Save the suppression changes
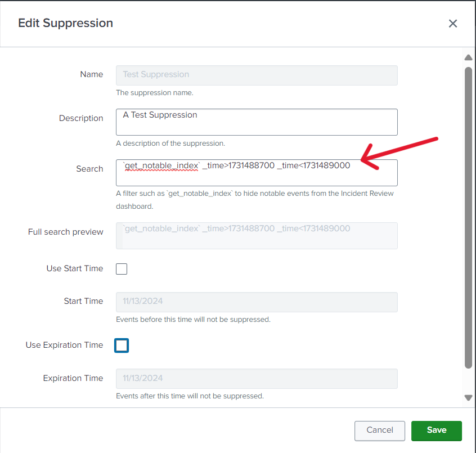 coord(436,430)
